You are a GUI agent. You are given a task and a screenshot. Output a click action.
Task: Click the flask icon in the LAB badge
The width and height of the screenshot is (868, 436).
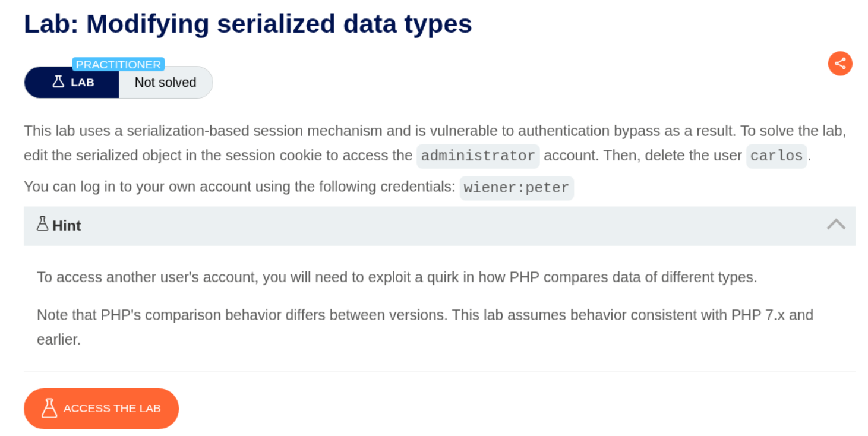point(58,82)
